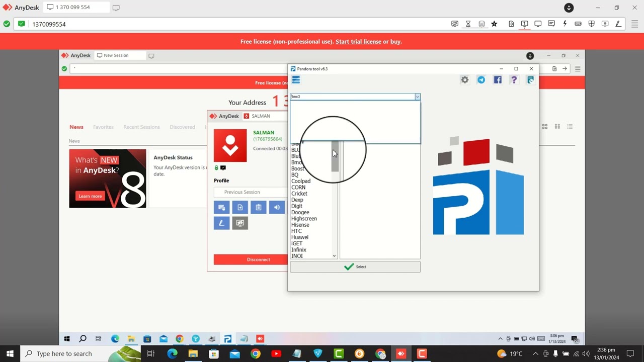The width and height of the screenshot is (644, 362).
Task: Select Doogee in brand list
Action: pyautogui.click(x=300, y=213)
